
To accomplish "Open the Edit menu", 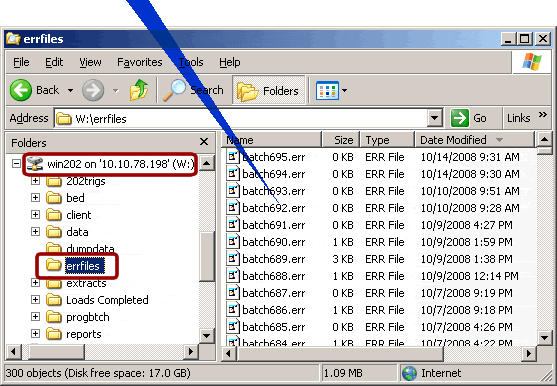I will pyautogui.click(x=54, y=62).
